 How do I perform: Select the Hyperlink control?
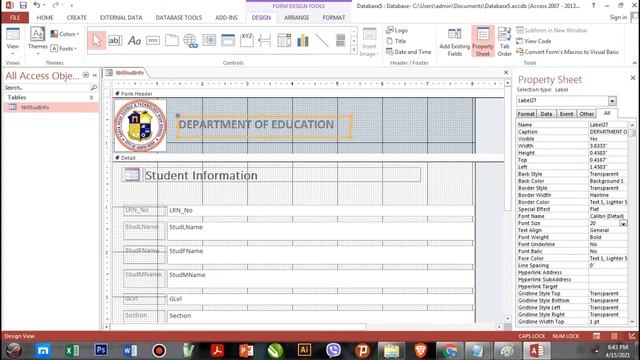pyautogui.click(x=191, y=40)
